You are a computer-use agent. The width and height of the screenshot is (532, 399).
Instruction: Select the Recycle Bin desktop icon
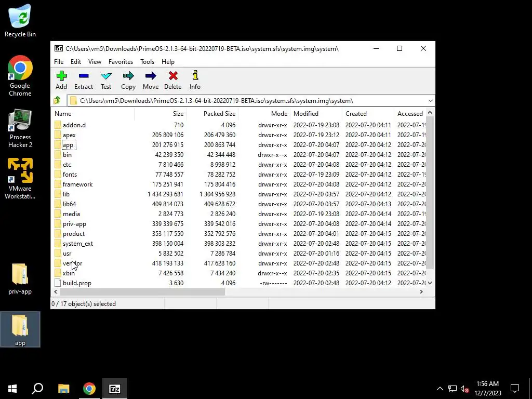(x=20, y=21)
